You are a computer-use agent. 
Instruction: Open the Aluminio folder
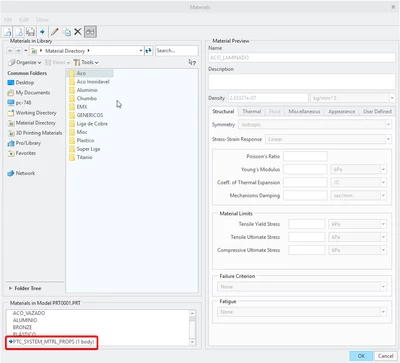coord(83,90)
